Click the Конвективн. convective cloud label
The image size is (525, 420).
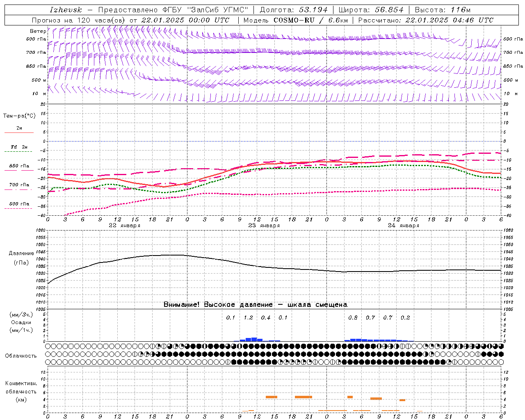click(21, 383)
